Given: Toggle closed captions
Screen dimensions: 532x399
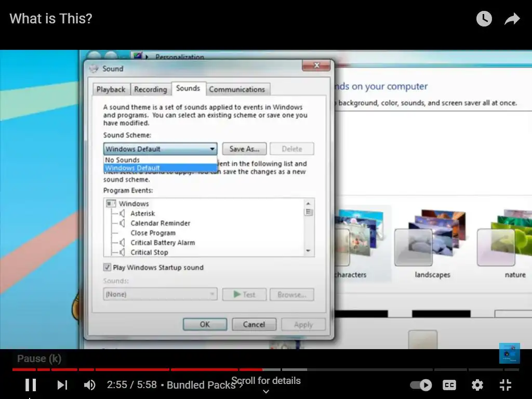Looking at the screenshot, I should coord(449,385).
